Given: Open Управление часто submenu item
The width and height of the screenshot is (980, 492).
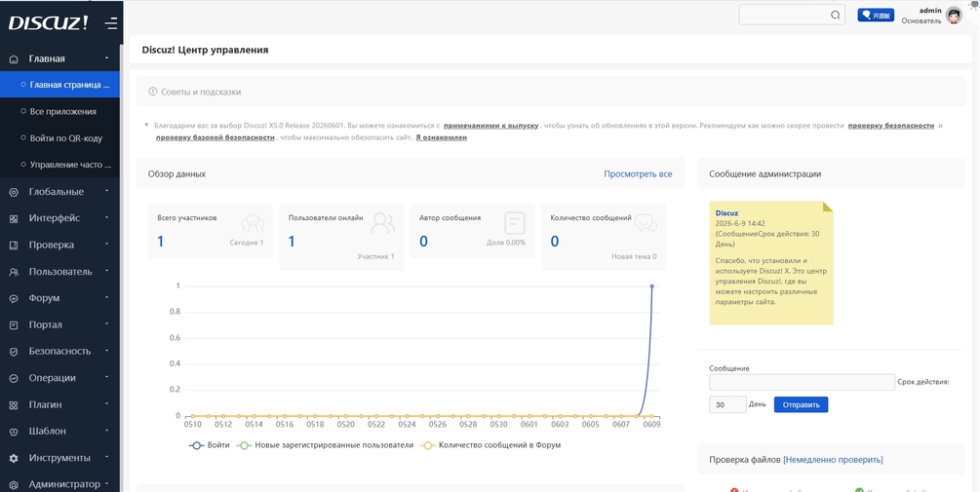Looking at the screenshot, I should (59, 165).
